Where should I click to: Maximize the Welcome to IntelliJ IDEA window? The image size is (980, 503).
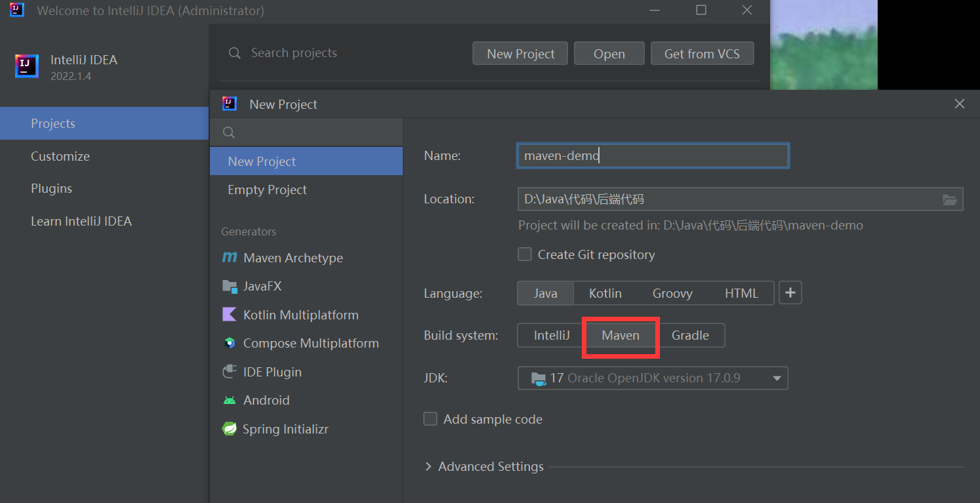coord(701,10)
